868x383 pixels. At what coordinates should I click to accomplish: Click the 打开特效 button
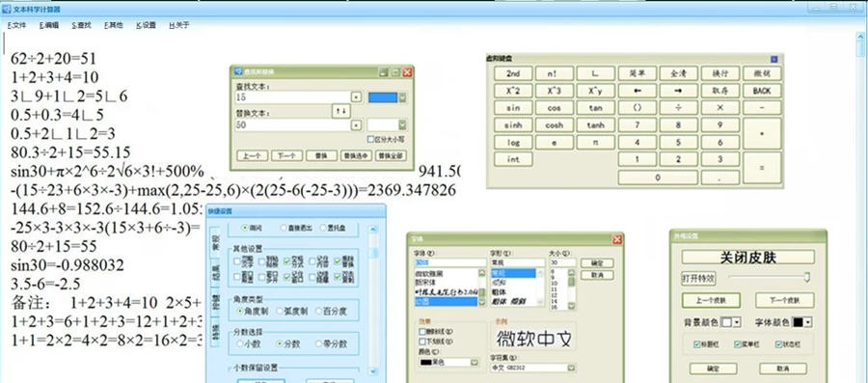[698, 278]
